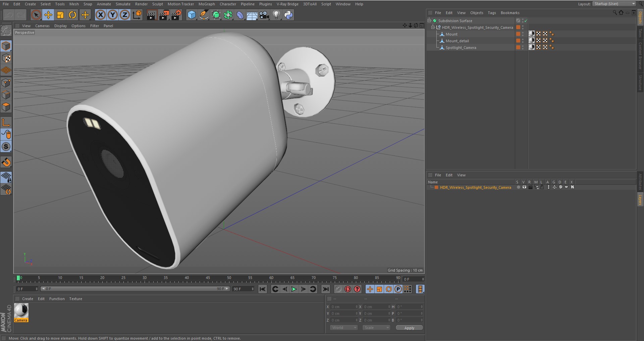Switch to Edges mode
The width and height of the screenshot is (644, 341).
(6, 95)
